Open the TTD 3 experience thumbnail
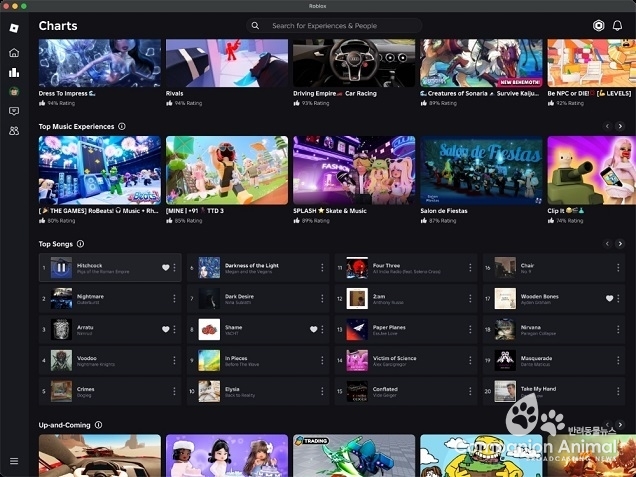 (x=227, y=170)
